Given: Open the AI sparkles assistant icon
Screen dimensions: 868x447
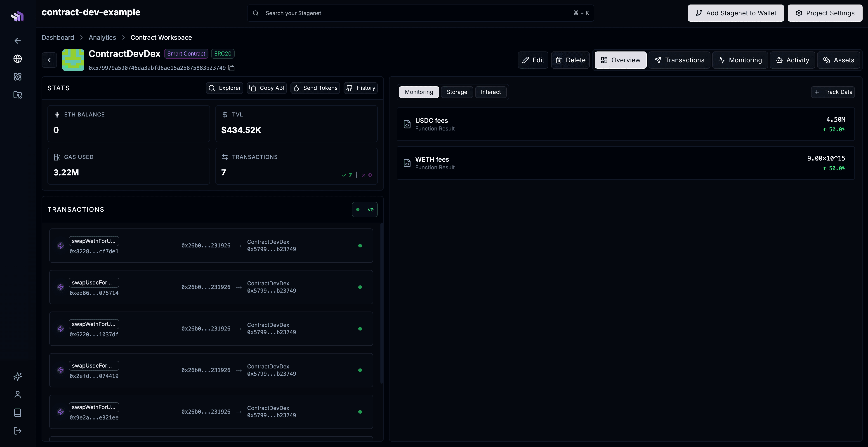Looking at the screenshot, I should 17,376.
